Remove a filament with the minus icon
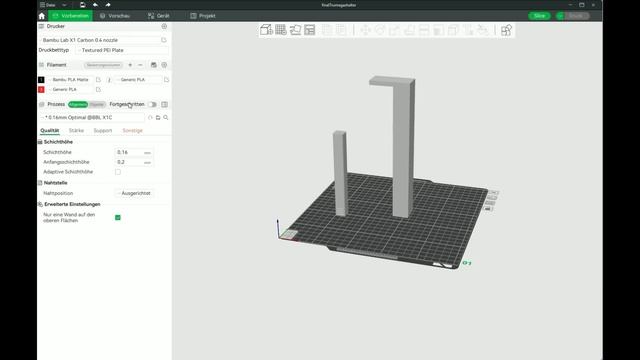Viewport: 640px width, 360px height. [x=140, y=65]
